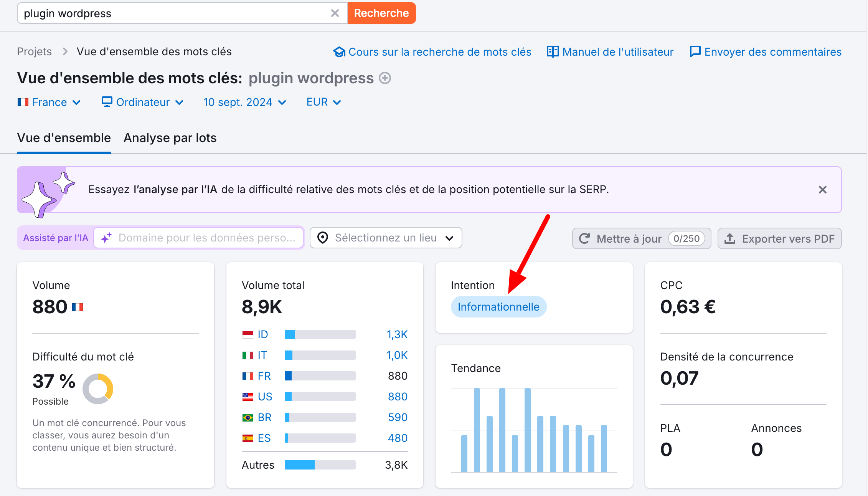868x496 pixels.
Task: Click the speech bubble feedback icon
Action: click(x=695, y=51)
